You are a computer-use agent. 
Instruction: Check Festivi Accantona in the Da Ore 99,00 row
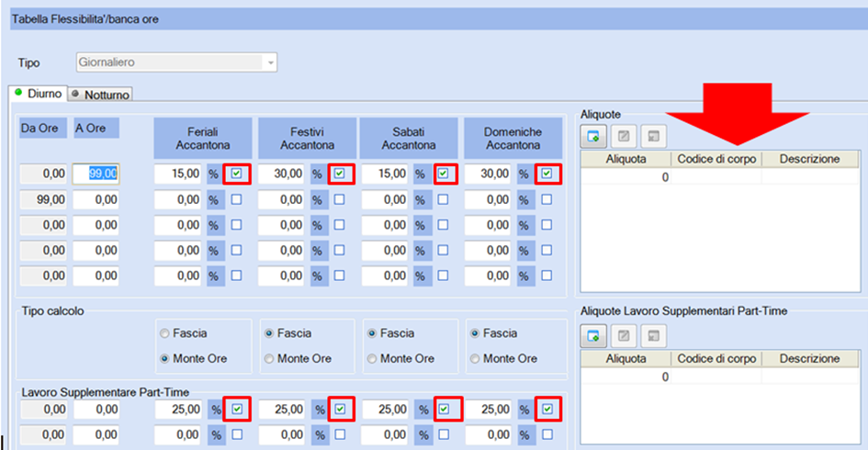339,199
